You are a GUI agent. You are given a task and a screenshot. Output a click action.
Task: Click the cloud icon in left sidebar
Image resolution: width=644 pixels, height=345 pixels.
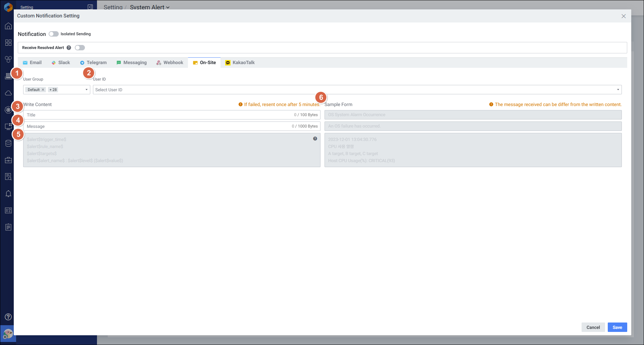tap(8, 93)
